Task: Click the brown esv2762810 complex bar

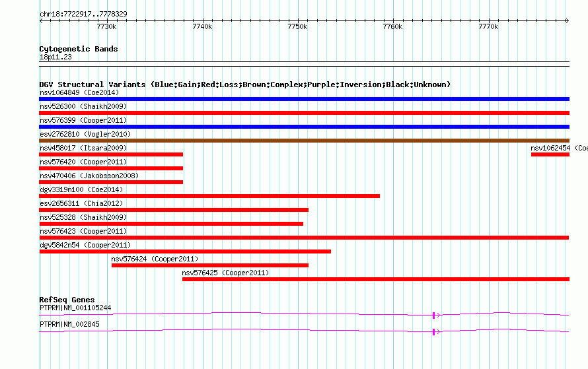Action: click(x=304, y=141)
